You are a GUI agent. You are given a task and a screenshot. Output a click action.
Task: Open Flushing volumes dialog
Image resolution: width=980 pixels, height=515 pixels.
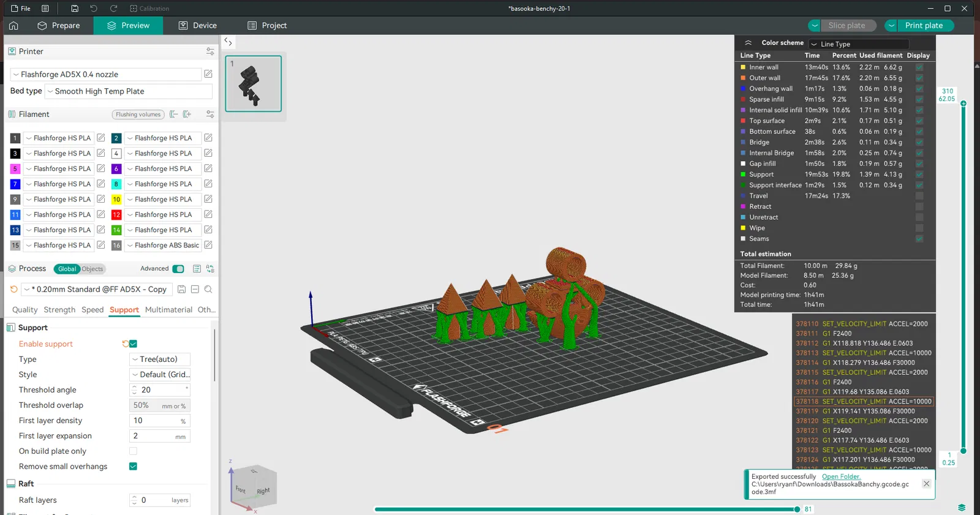click(x=138, y=115)
